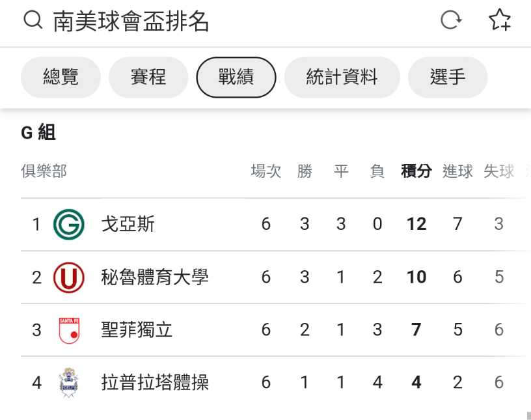Click the search magnifier icon
Screen dimensions: 531x420
(33, 20)
